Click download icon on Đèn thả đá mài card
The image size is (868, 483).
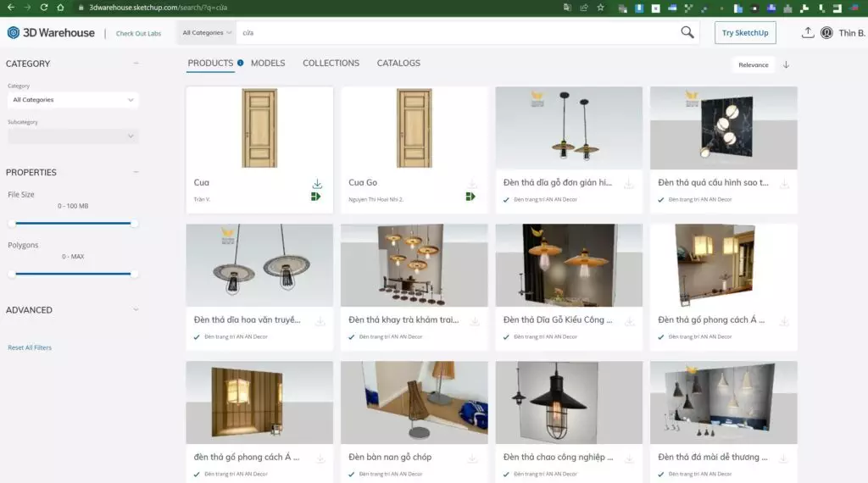coord(783,458)
